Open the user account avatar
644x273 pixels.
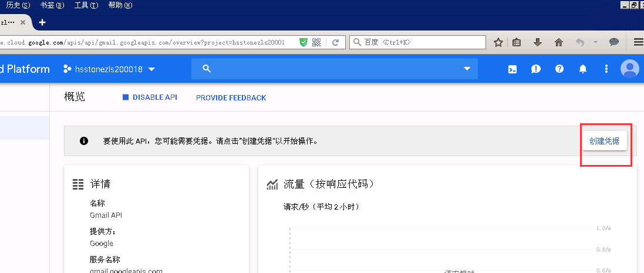click(630, 69)
